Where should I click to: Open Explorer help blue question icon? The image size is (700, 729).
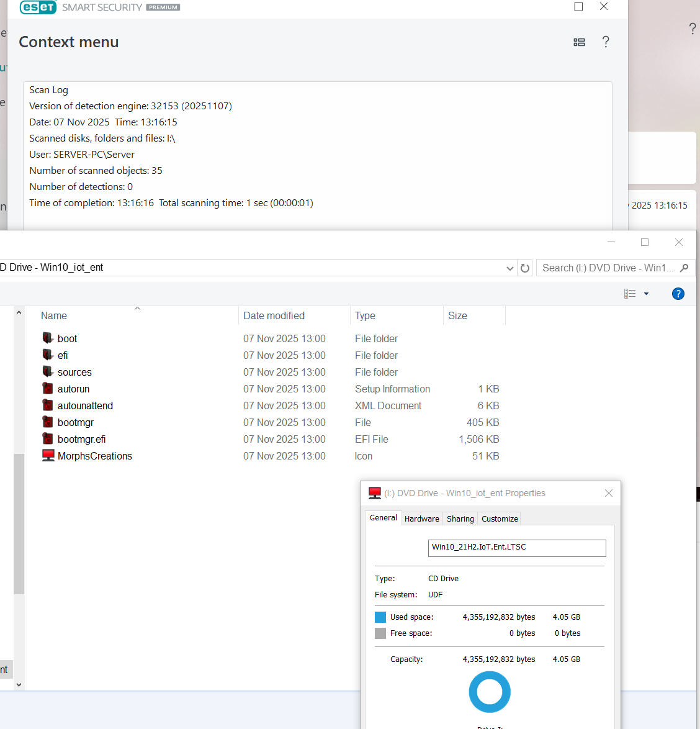[678, 294]
